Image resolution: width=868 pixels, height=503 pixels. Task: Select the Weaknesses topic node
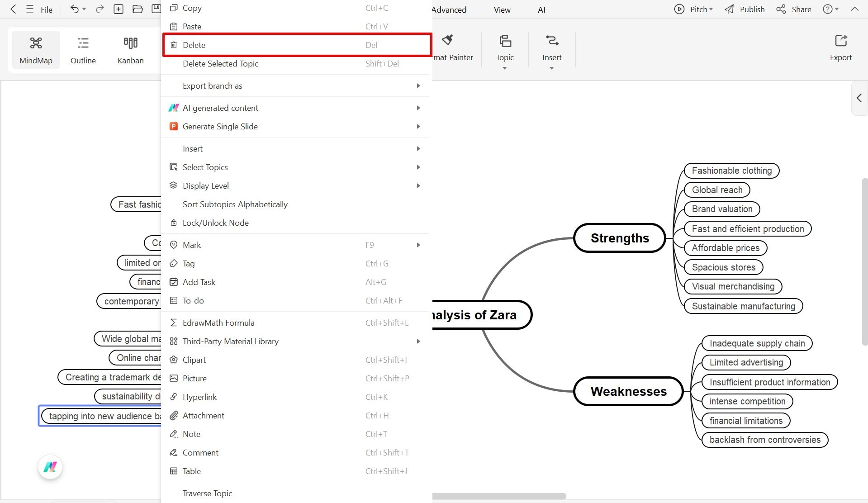click(x=628, y=391)
